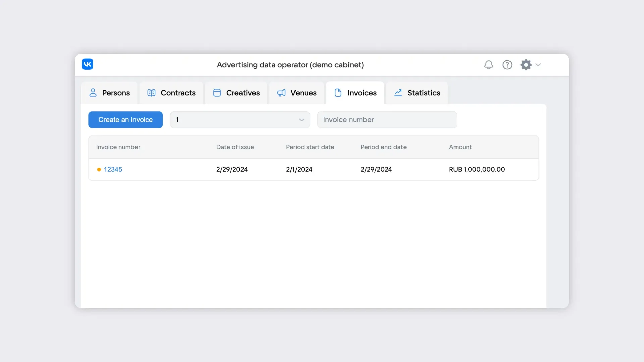Screen dimensions: 644x362
Task: Click the orange status dot for invoice 12345
Action: pos(99,170)
